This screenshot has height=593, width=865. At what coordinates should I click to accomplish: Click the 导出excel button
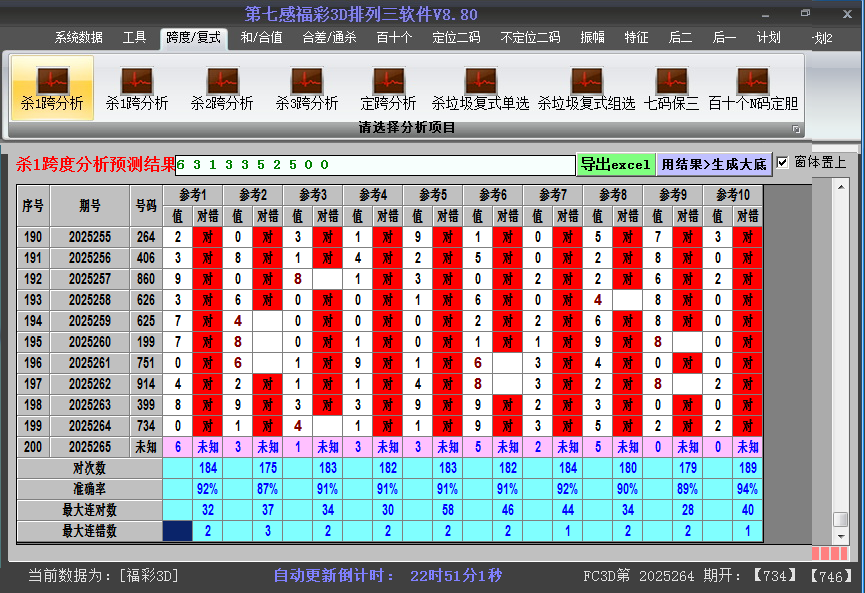tap(615, 162)
